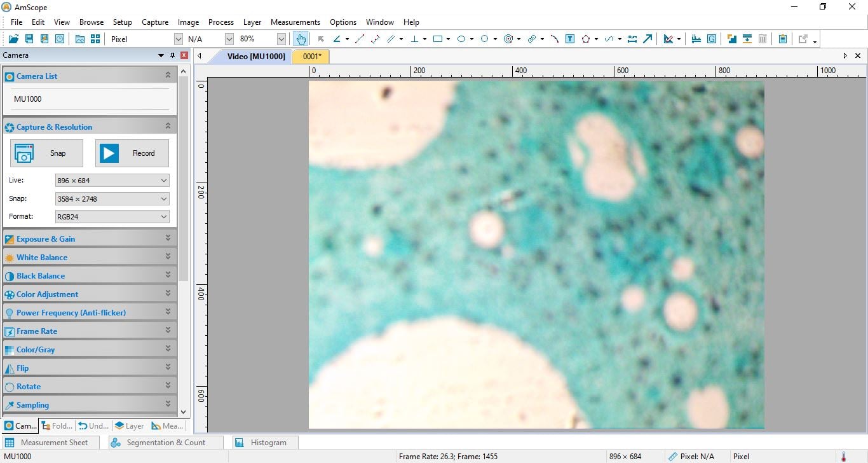
Task: Select the Line measurement tool
Action: point(359,39)
